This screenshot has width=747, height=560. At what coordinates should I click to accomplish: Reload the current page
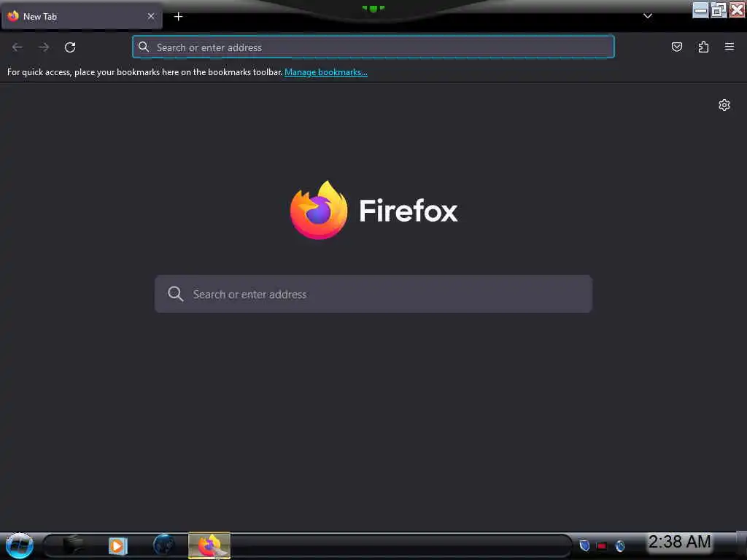(x=70, y=47)
